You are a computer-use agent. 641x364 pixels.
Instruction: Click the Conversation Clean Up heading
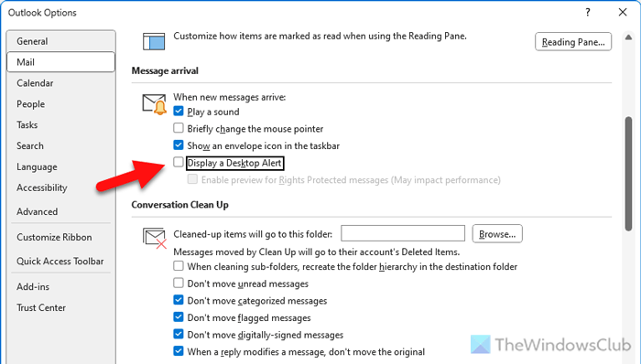[x=179, y=205]
